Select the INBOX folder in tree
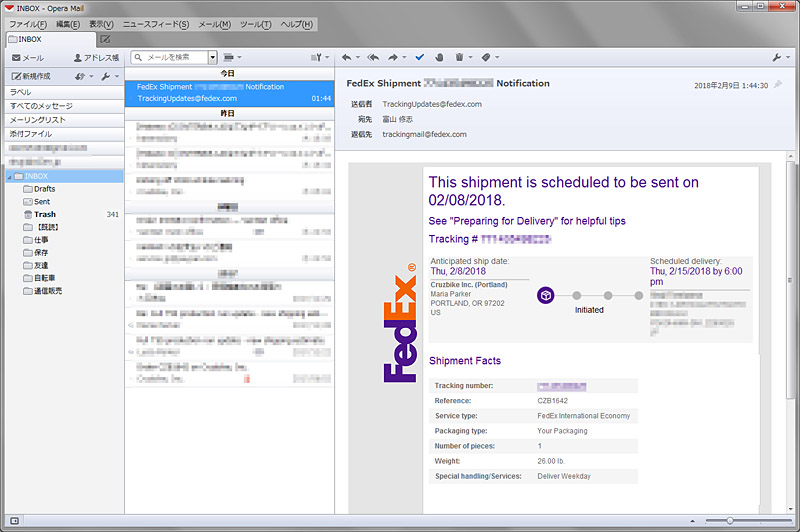Image resolution: width=800 pixels, height=532 pixels. (x=64, y=176)
